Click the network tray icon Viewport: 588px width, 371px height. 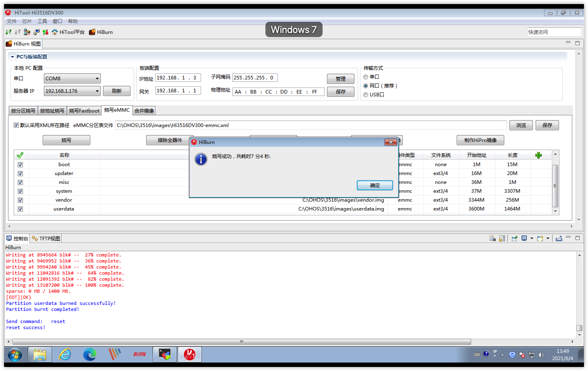532,355
